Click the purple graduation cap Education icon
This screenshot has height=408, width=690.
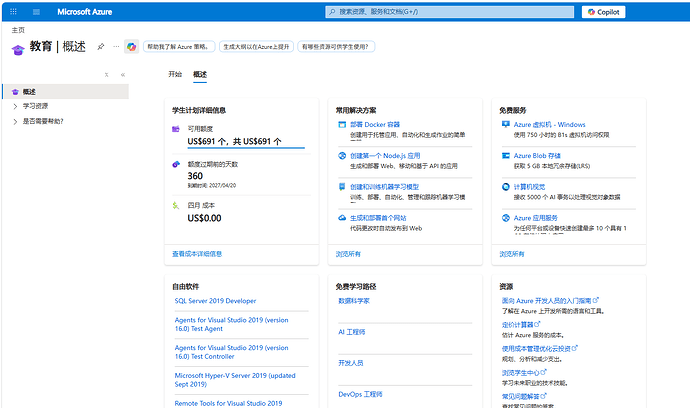(18, 49)
